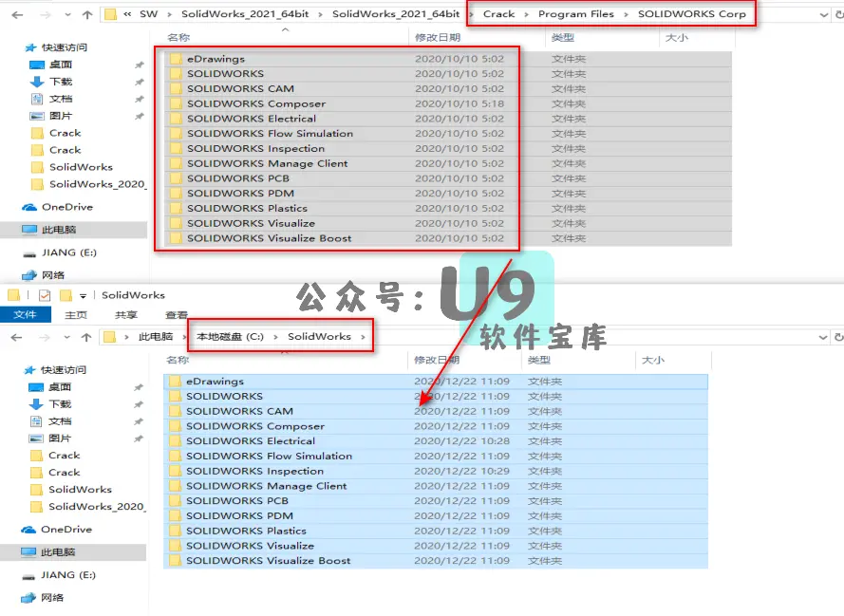844x616 pixels.
Task: Switch to 共享 ribbon tab
Action: [x=126, y=315]
